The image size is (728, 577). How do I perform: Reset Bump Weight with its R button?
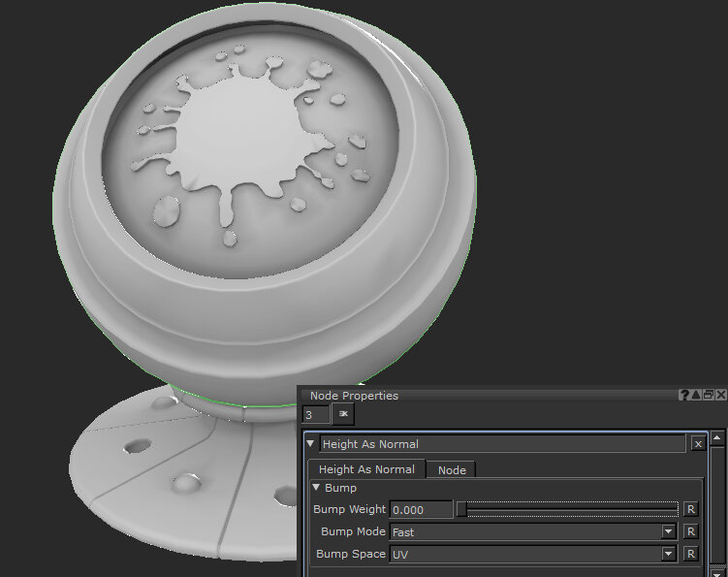click(690, 509)
